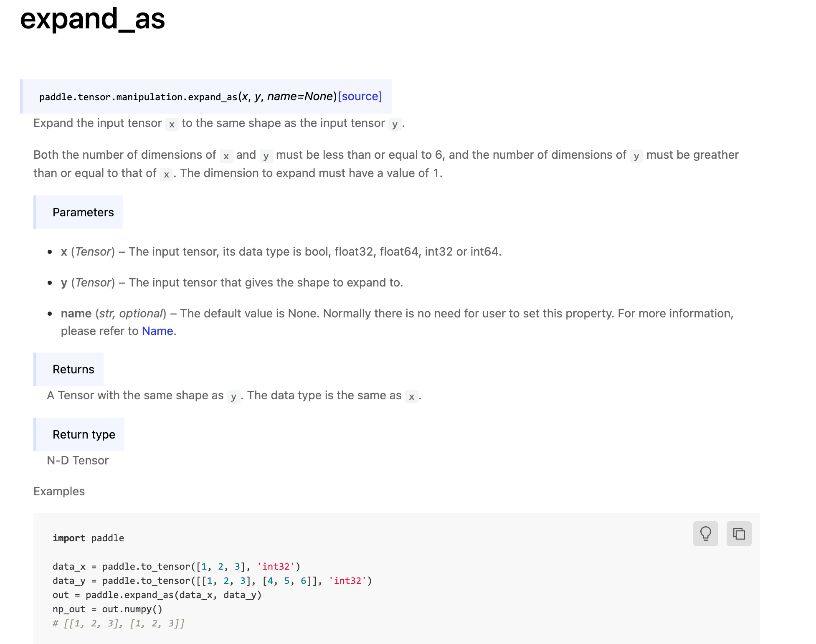Click the Returns section header
816x644 pixels.
coord(73,370)
